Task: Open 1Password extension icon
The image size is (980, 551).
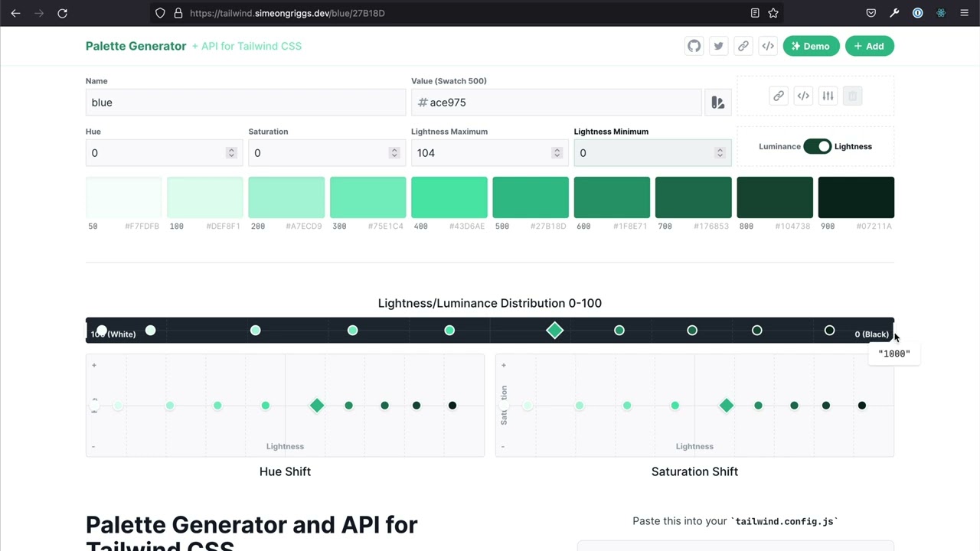Action: pos(917,13)
